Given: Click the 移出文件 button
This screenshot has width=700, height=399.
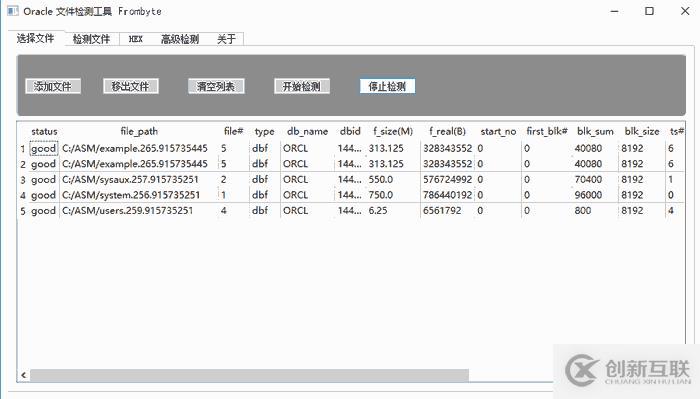Looking at the screenshot, I should [130, 86].
